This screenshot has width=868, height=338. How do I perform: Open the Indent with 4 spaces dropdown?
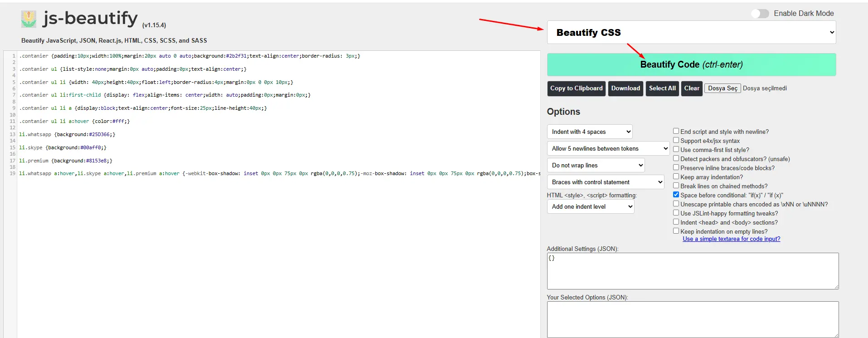click(x=589, y=132)
